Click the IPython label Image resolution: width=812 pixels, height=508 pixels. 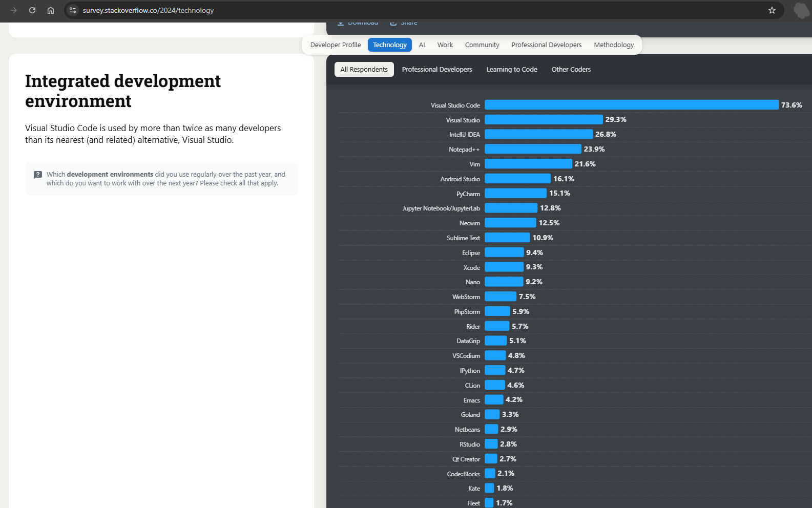point(470,371)
